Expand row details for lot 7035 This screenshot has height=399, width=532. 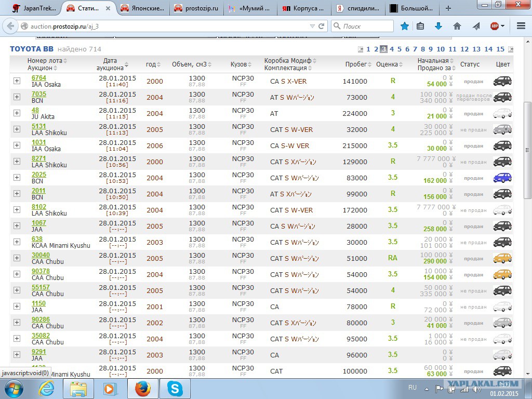(x=17, y=97)
